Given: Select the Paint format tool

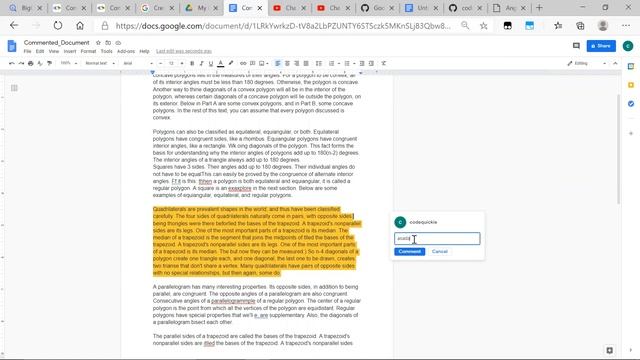Looking at the screenshot, I should tap(49, 63).
